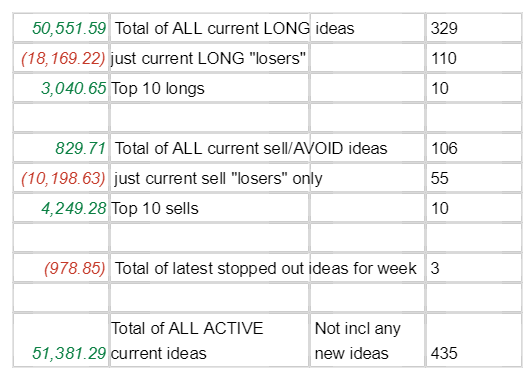Viewport: 525px width, 381px height.
Task: Click the cell containing 110
Action: 474,58
